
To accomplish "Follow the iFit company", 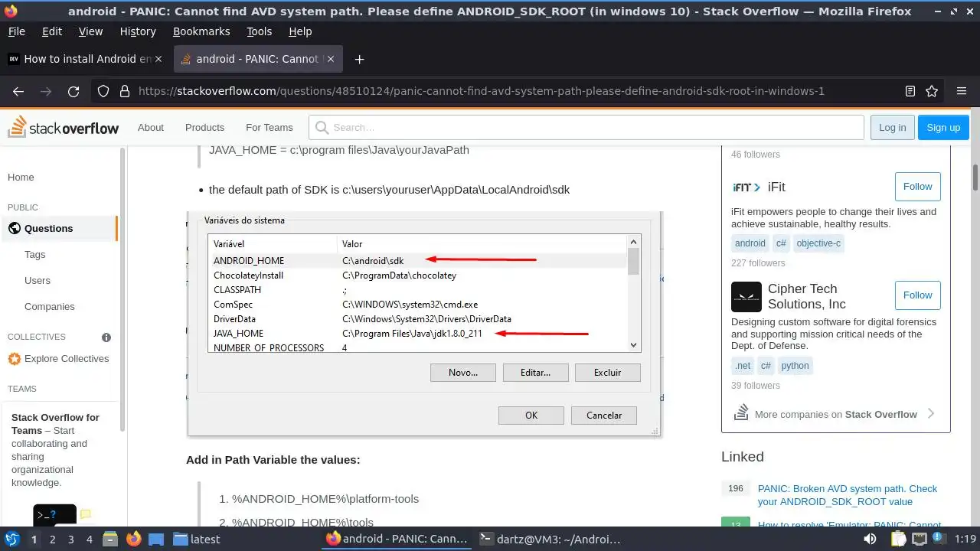I will pyautogui.click(x=917, y=187).
